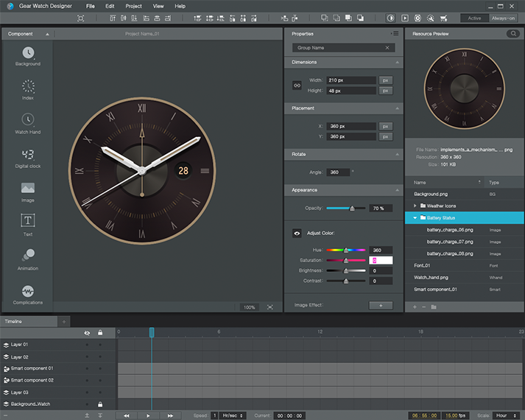Expand the Weather Icons folder
Image resolution: width=525 pixels, height=420 pixels.
coord(415,206)
